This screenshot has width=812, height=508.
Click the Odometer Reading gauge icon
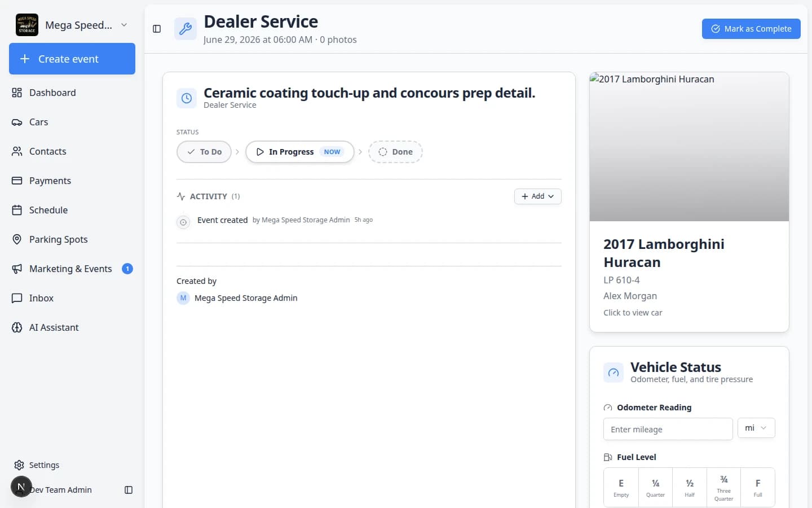608,408
